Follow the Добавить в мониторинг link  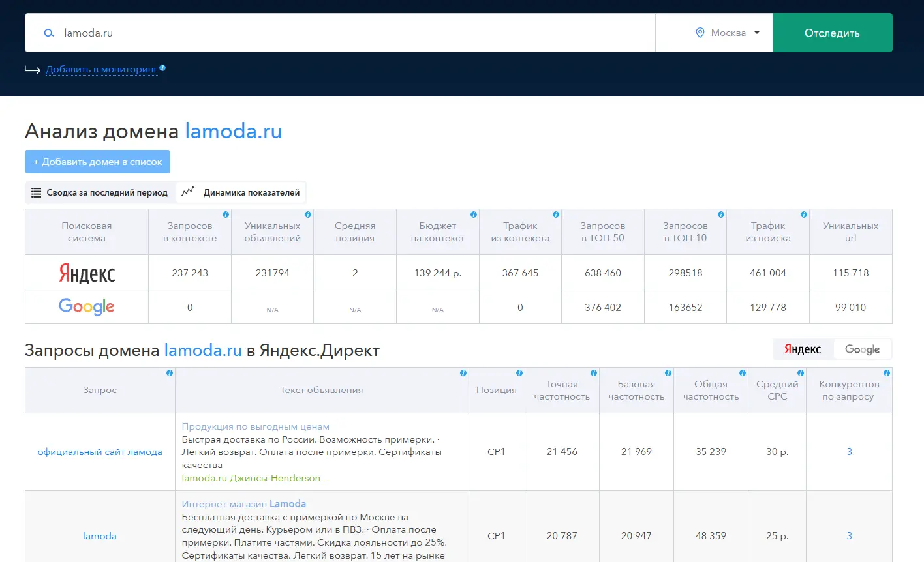click(x=102, y=70)
